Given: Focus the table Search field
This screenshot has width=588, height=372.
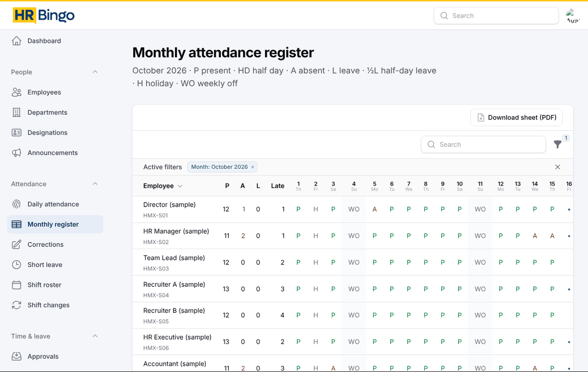Looking at the screenshot, I should coord(484,144).
